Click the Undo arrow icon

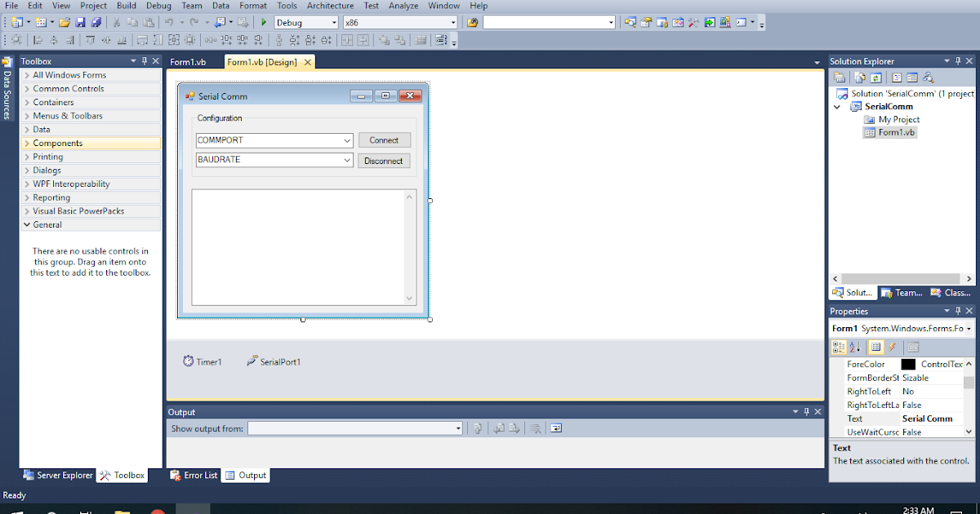pos(168,23)
